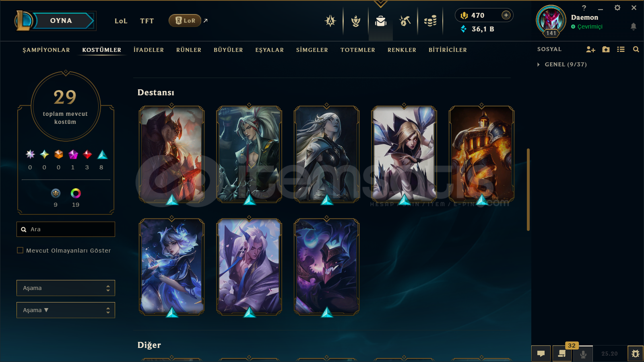Toggle the microphone mute button
Image resolution: width=644 pixels, height=362 pixels.
tap(583, 354)
